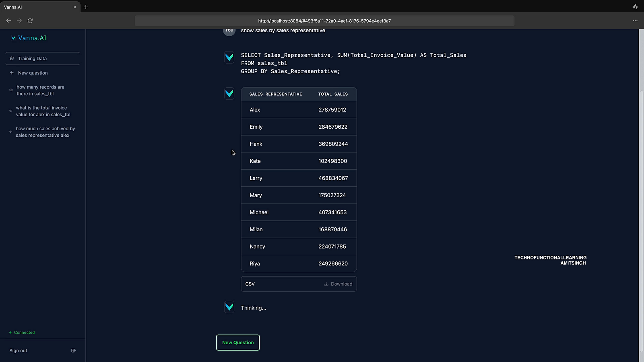Open Training Data page
The height and width of the screenshot is (362, 644).
32,59
